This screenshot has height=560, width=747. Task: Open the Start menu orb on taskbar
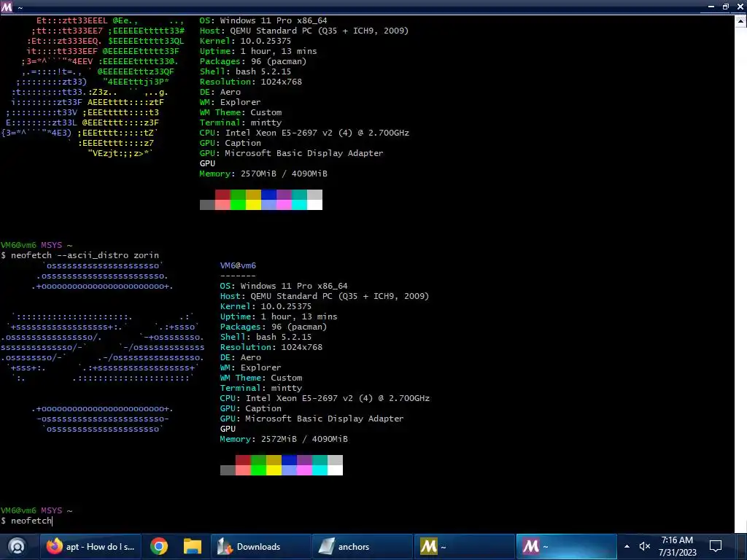17,546
